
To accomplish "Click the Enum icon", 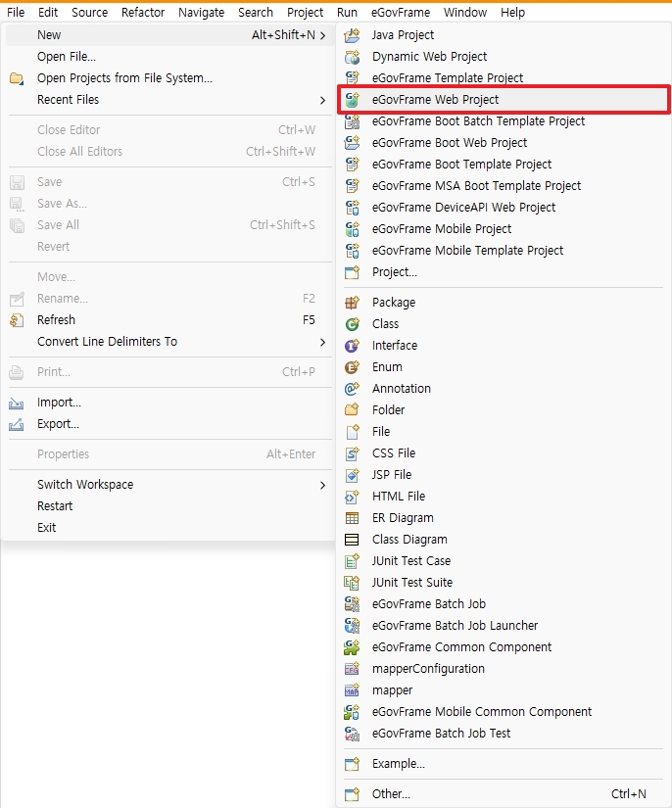I will pyautogui.click(x=352, y=367).
